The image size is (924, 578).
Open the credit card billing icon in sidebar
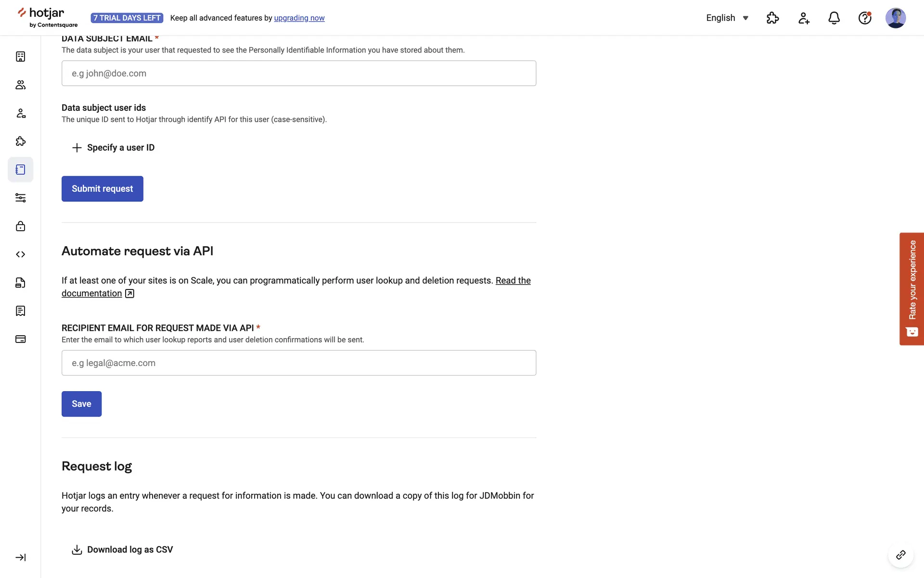(x=20, y=339)
